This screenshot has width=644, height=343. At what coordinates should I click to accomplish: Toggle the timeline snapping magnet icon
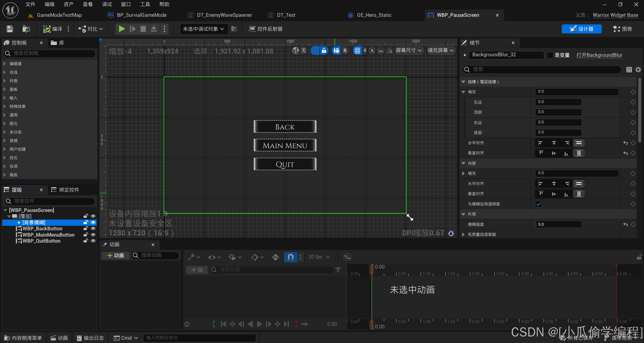click(x=290, y=257)
